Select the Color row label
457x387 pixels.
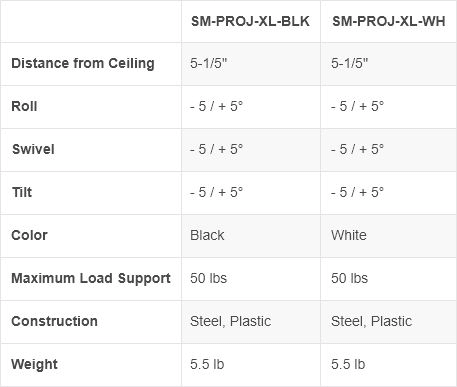(29, 235)
